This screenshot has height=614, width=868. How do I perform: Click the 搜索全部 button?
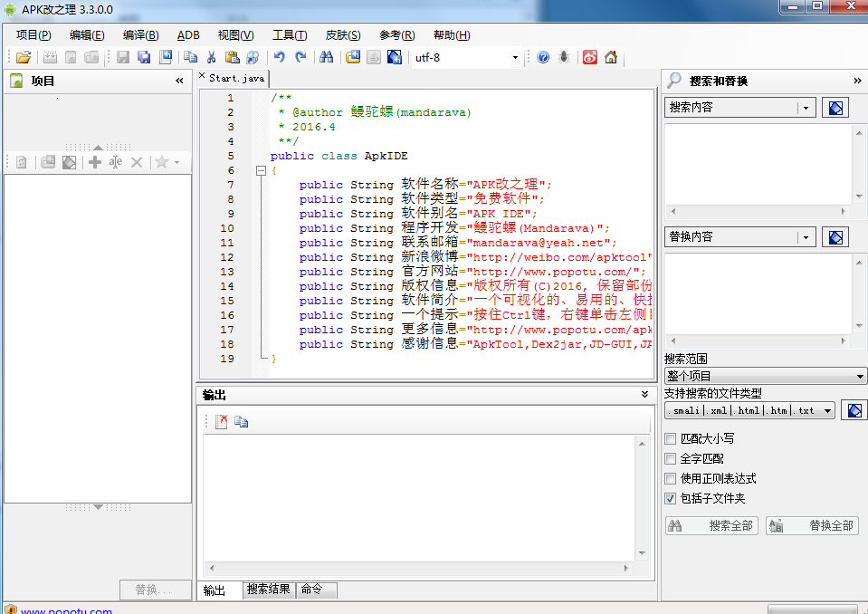click(711, 525)
